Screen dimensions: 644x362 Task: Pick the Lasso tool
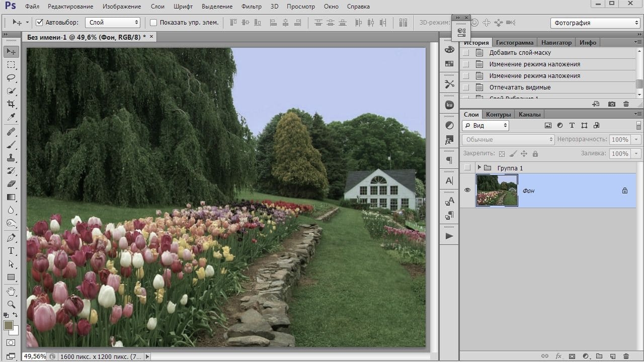(11, 78)
